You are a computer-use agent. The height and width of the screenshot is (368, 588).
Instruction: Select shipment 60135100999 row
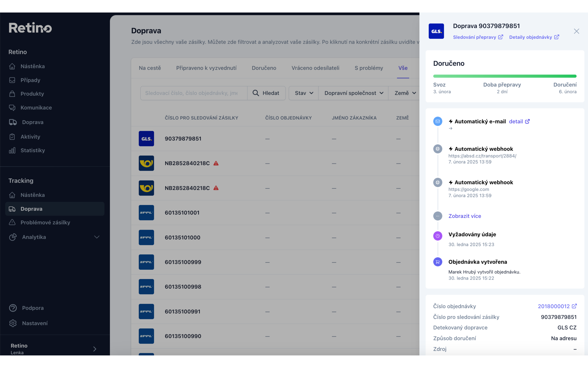[275, 262]
